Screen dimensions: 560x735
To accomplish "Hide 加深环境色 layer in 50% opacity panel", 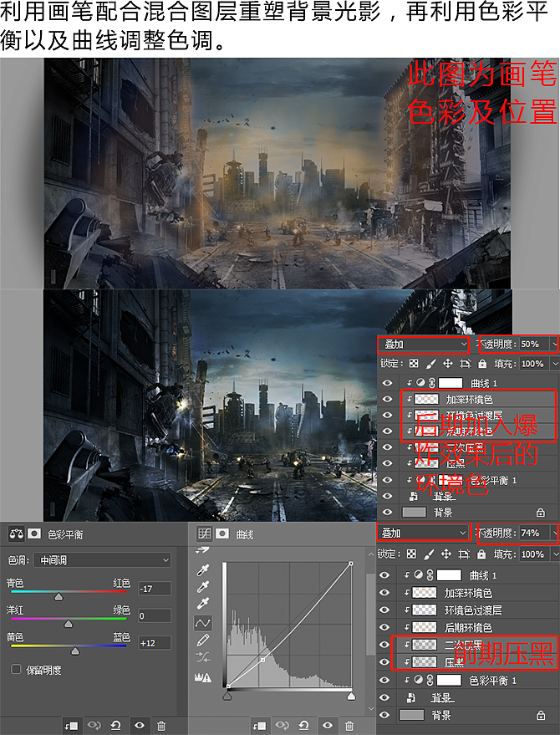I will tap(387, 400).
